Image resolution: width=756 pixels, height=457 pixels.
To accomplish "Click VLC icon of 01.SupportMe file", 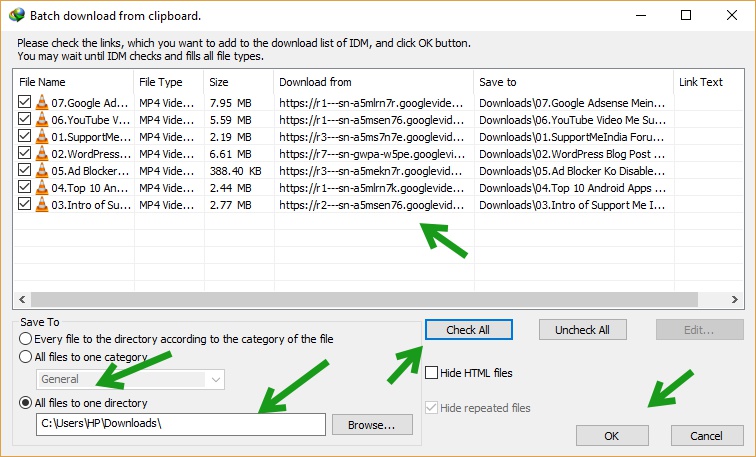I will point(42,136).
